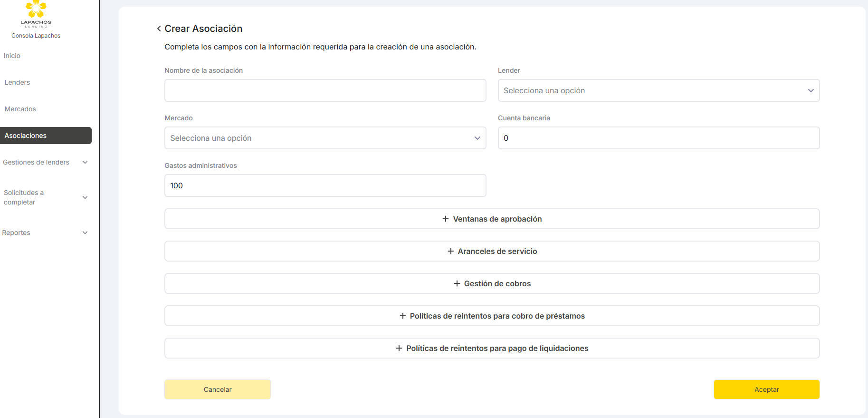This screenshot has height=418, width=868.
Task: Click plus icon for Ventanas de aprobación
Action: pos(445,219)
